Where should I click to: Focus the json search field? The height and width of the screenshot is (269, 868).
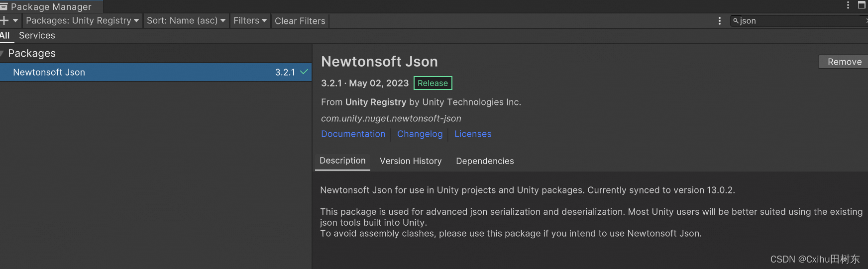pos(796,21)
